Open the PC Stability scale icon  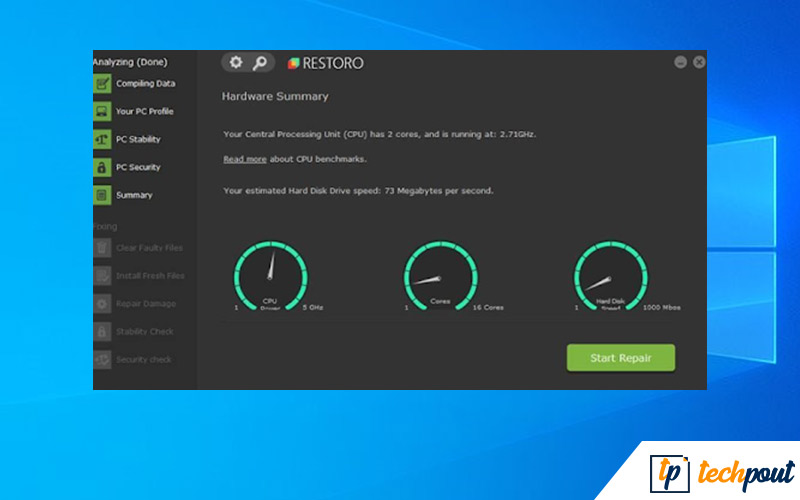coord(102,139)
